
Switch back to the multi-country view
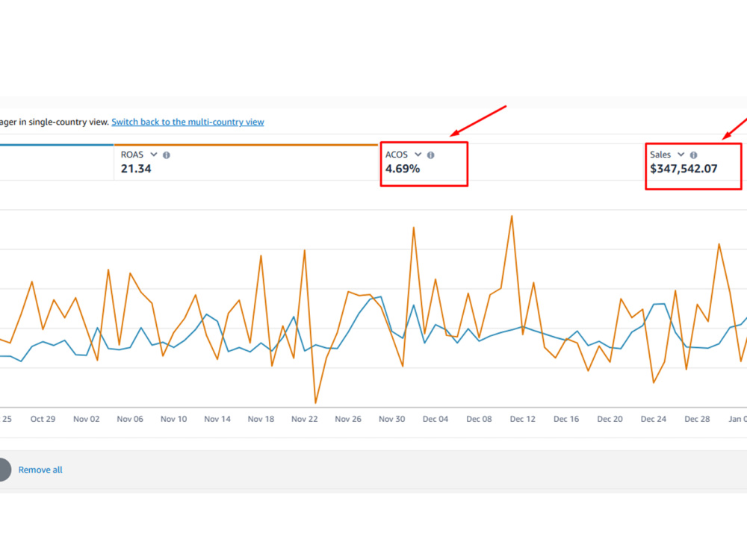point(187,122)
